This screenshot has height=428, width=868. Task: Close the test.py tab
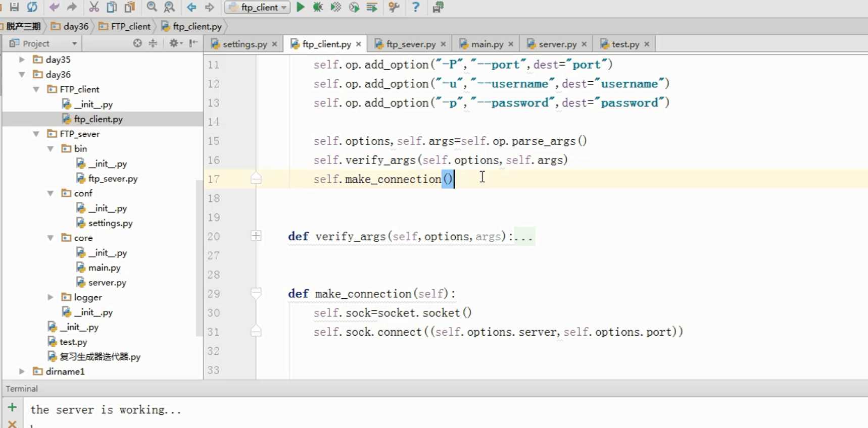[x=647, y=44]
